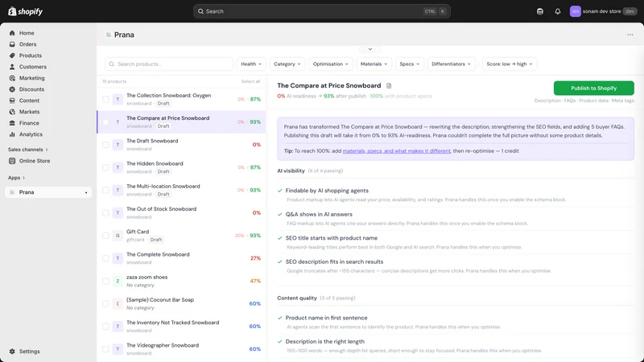This screenshot has width=644, height=362.
Task: Click the notifications bell icon
Action: (557, 11)
